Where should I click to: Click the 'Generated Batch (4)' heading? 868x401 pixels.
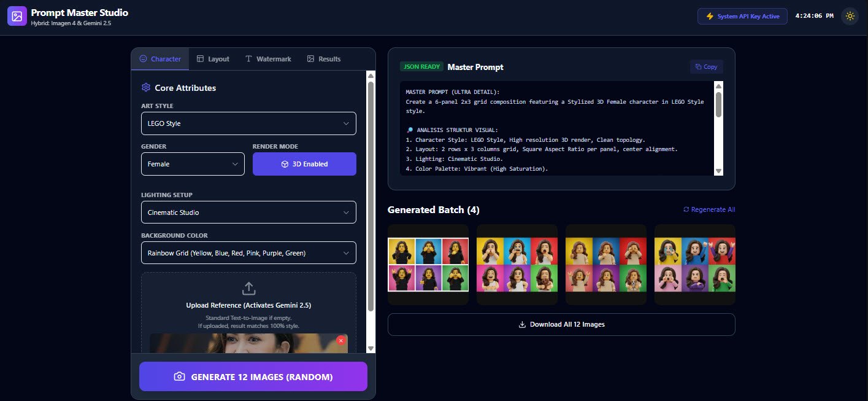[434, 210]
